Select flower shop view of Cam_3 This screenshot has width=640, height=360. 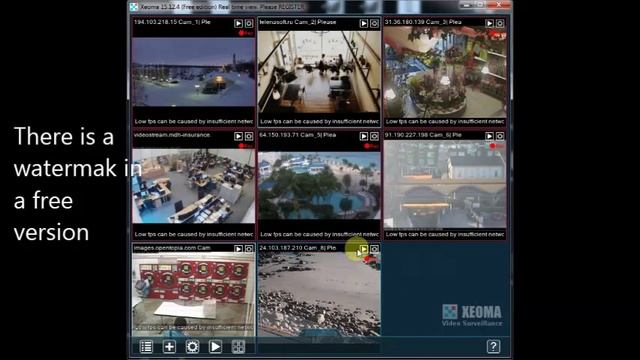(445, 72)
